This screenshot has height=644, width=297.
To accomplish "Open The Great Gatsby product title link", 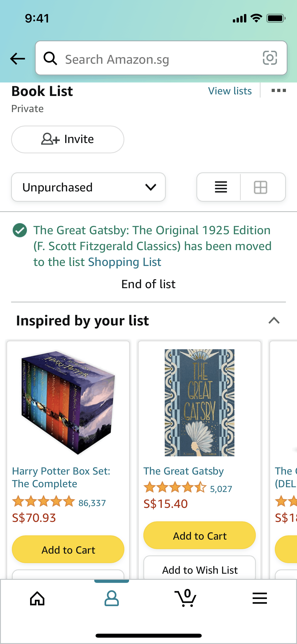I will [x=183, y=471].
